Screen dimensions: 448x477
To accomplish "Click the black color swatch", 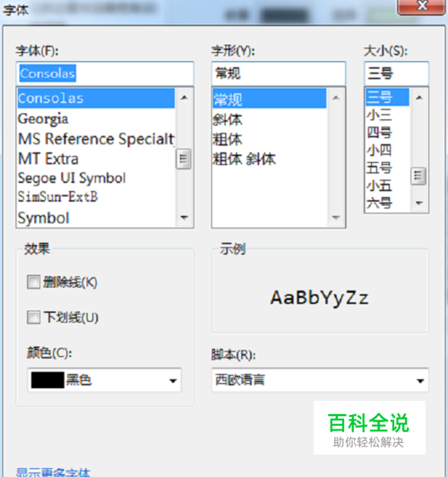I will point(47,380).
